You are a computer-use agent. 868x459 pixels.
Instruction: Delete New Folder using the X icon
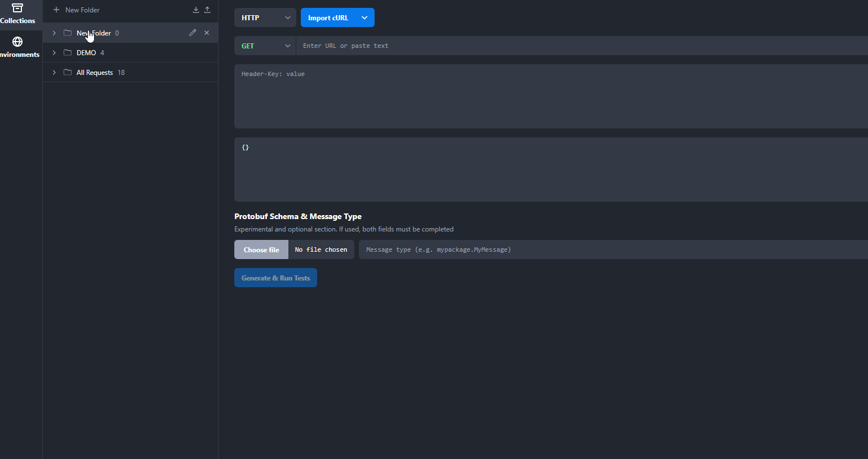tap(206, 32)
